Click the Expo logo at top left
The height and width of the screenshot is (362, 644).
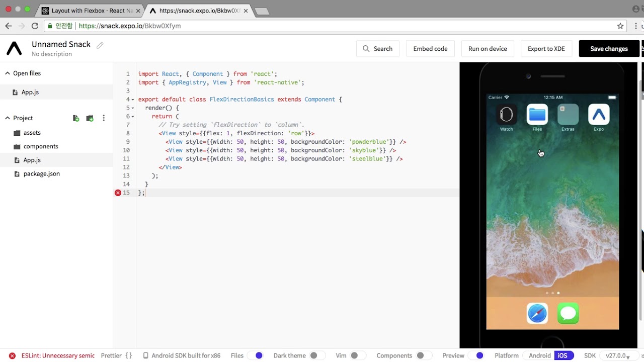(x=14, y=48)
